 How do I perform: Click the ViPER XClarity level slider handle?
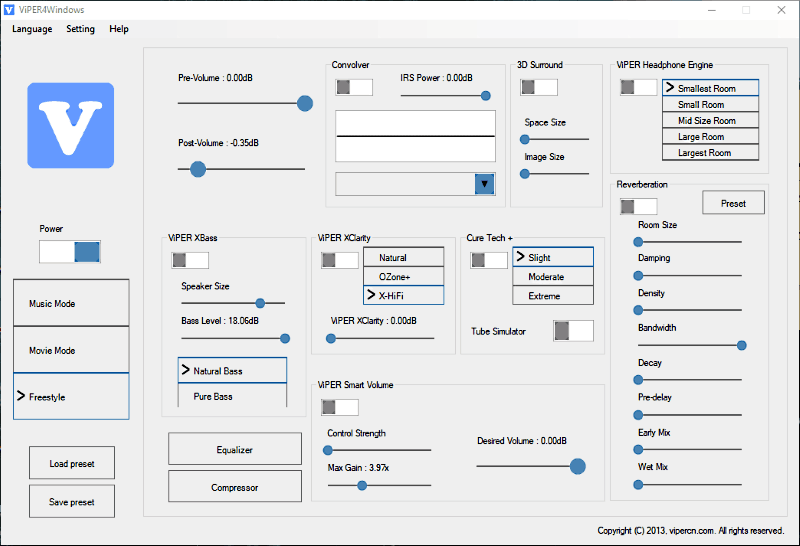[x=331, y=338]
